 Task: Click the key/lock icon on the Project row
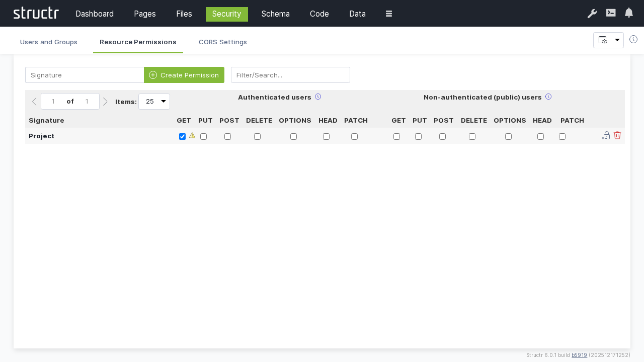point(605,136)
